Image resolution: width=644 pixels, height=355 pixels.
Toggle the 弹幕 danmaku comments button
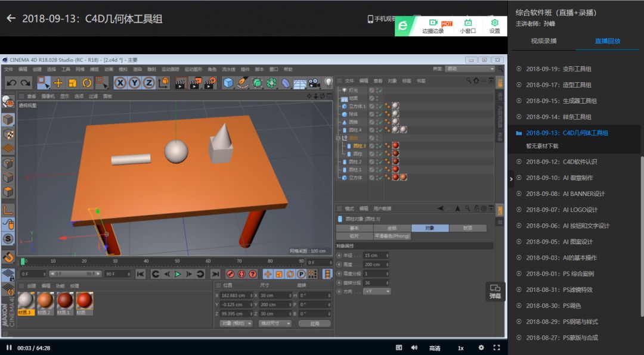tap(496, 291)
